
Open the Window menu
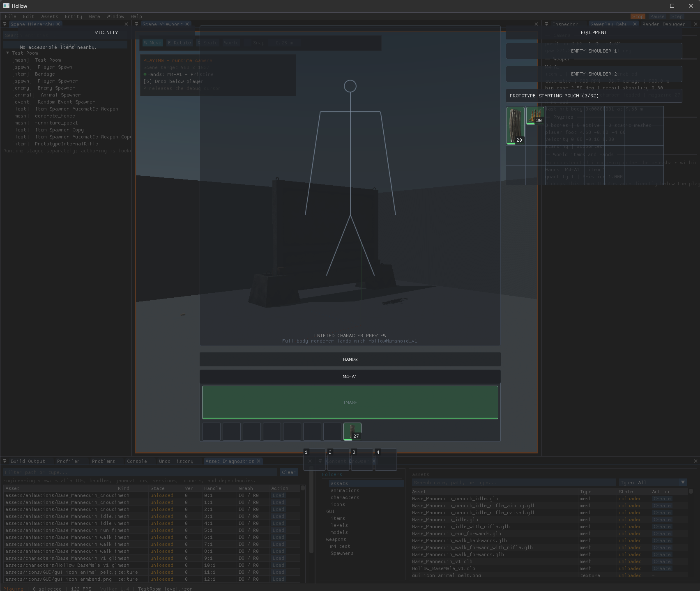pyautogui.click(x=115, y=16)
